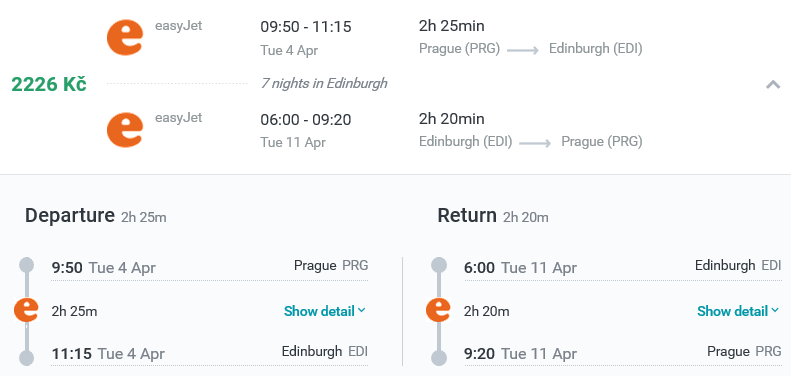Click the 7 nights in Edinburgh label
This screenshot has height=376, width=791.
pyautogui.click(x=324, y=83)
